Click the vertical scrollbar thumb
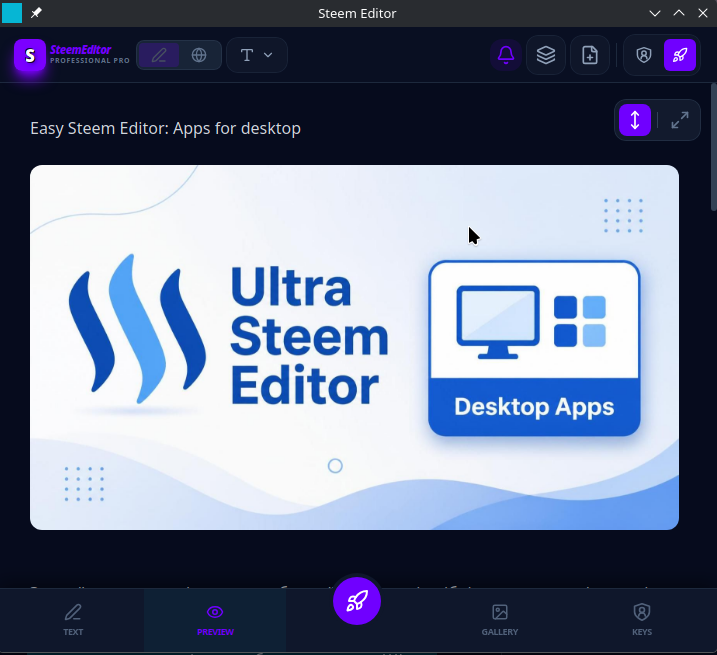This screenshot has width=717, height=655. click(x=714, y=147)
